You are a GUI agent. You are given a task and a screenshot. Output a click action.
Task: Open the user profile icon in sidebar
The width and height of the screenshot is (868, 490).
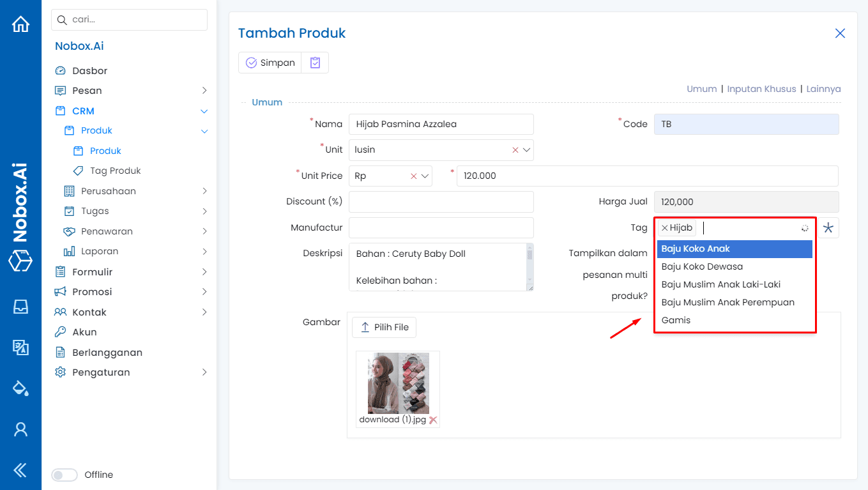point(20,429)
